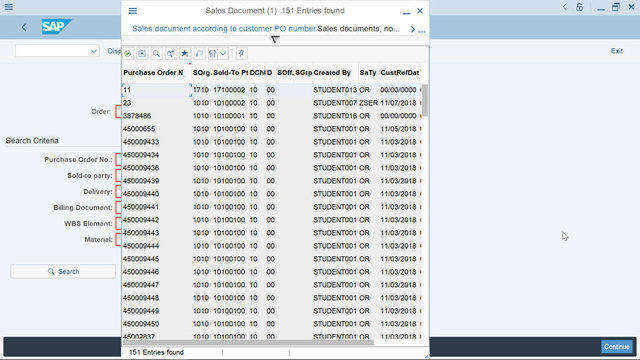Click the Continue button

pos(617,347)
